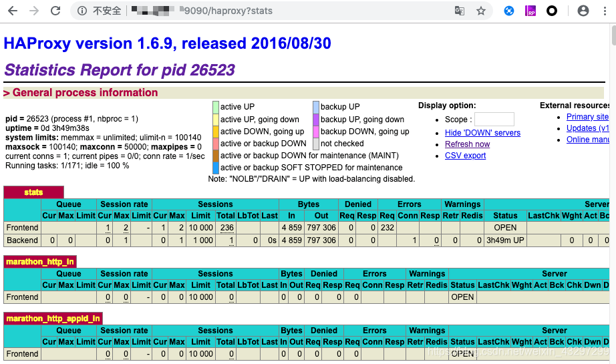
Task: Click the uptime 0d 3h49m38s line
Action: tap(47, 128)
